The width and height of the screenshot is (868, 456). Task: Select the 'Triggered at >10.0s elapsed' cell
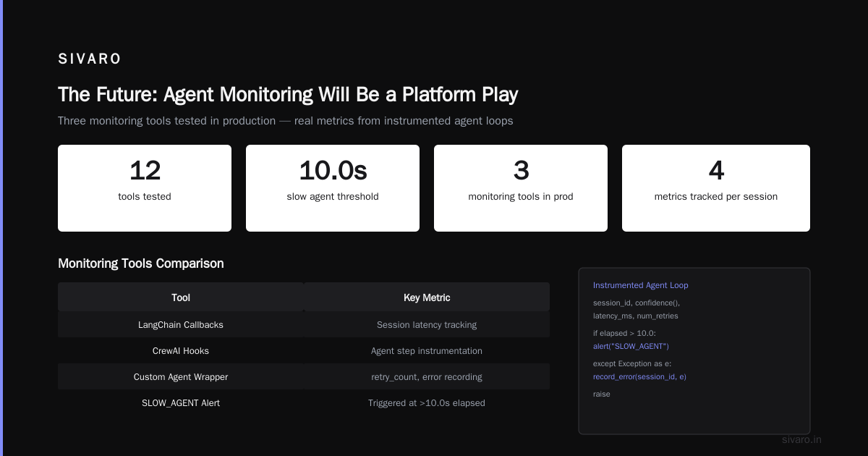coord(427,403)
